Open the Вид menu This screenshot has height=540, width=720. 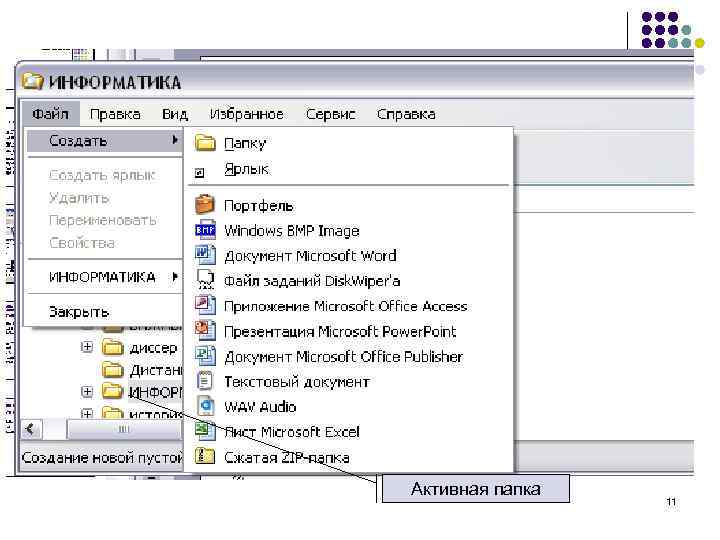coord(174,114)
